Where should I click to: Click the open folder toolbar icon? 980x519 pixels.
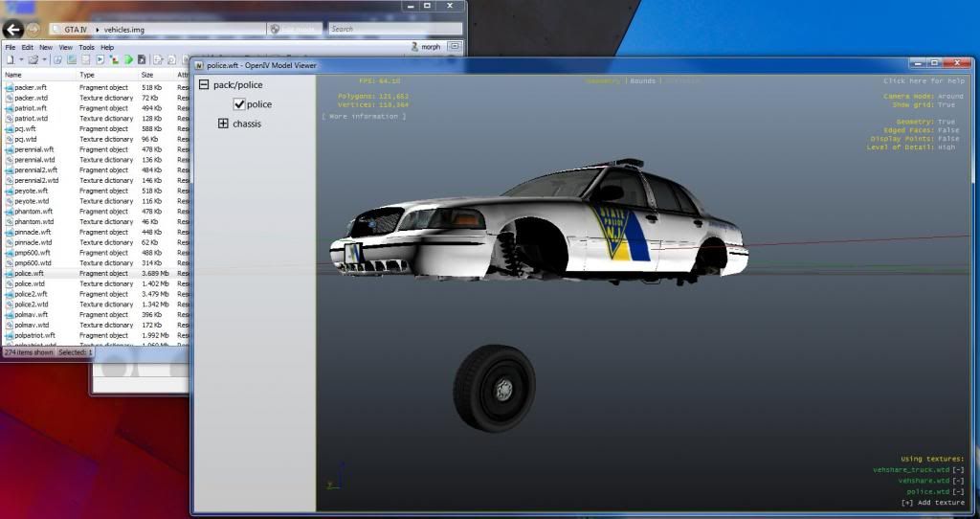coord(33,59)
